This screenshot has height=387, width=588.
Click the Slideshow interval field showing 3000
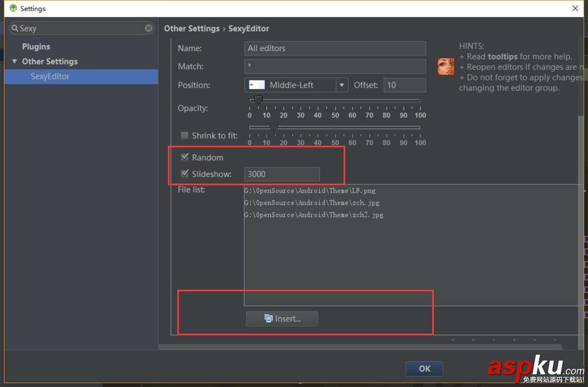click(x=282, y=173)
